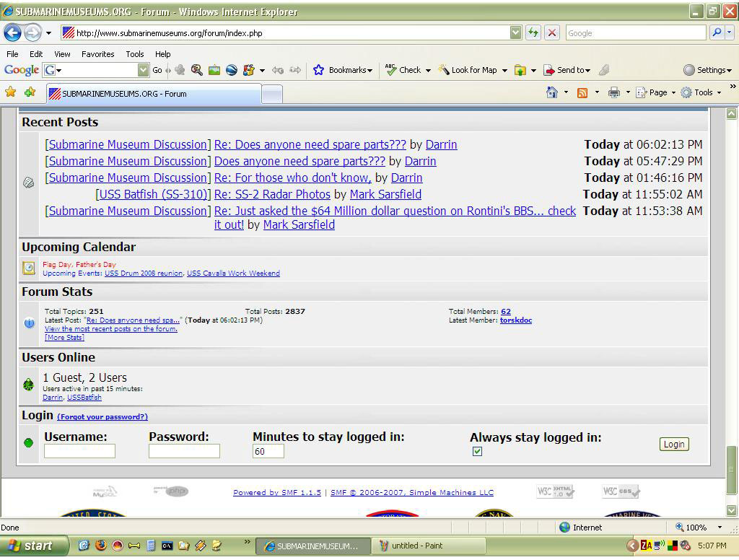Click the Username input field

click(x=79, y=451)
